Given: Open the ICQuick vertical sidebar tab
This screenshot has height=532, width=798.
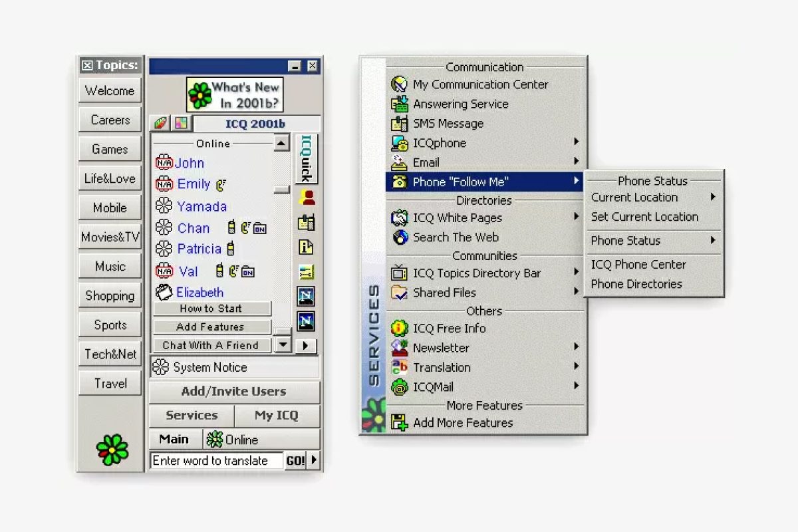Looking at the screenshot, I should click(x=306, y=158).
